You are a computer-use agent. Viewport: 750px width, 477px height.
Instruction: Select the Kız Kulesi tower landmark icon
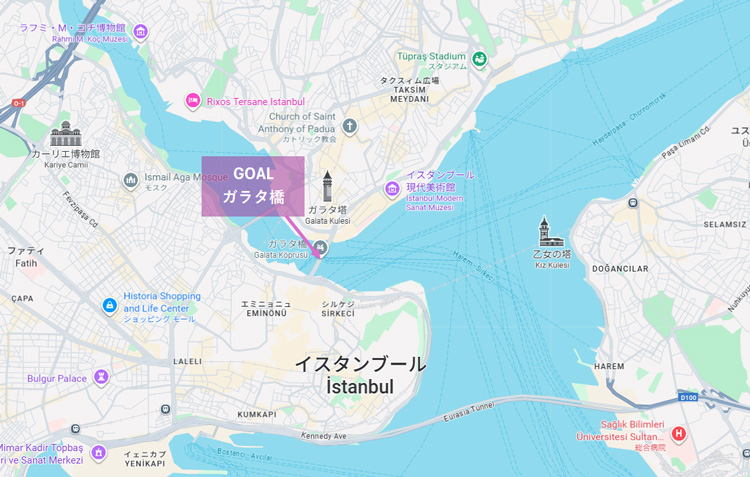point(550,232)
